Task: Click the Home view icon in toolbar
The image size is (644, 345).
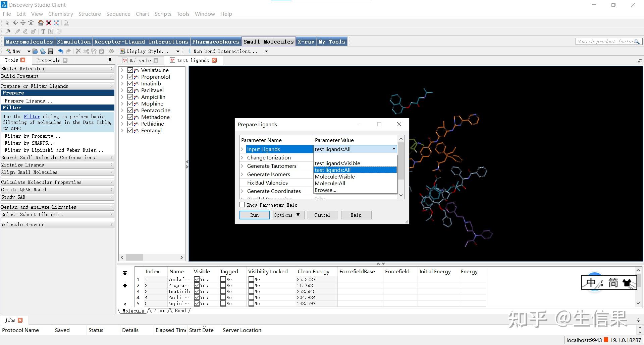Action: [41, 23]
